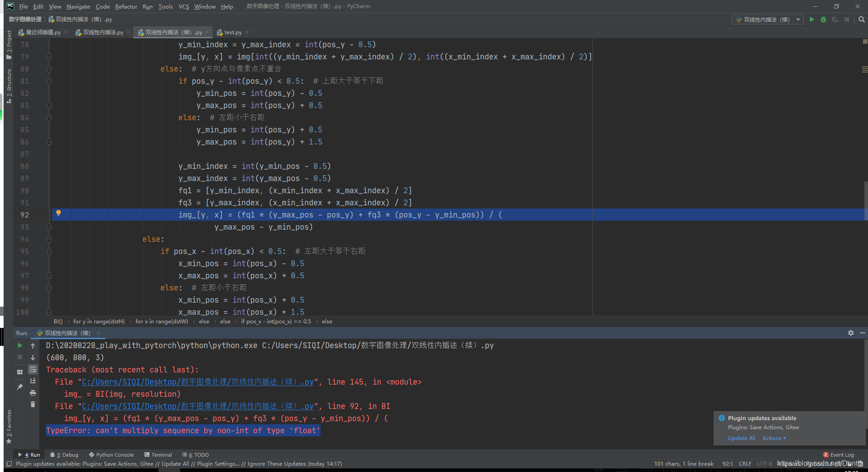Hide the Run tool window
Viewport: 868px width, 472px height.
coord(863,333)
